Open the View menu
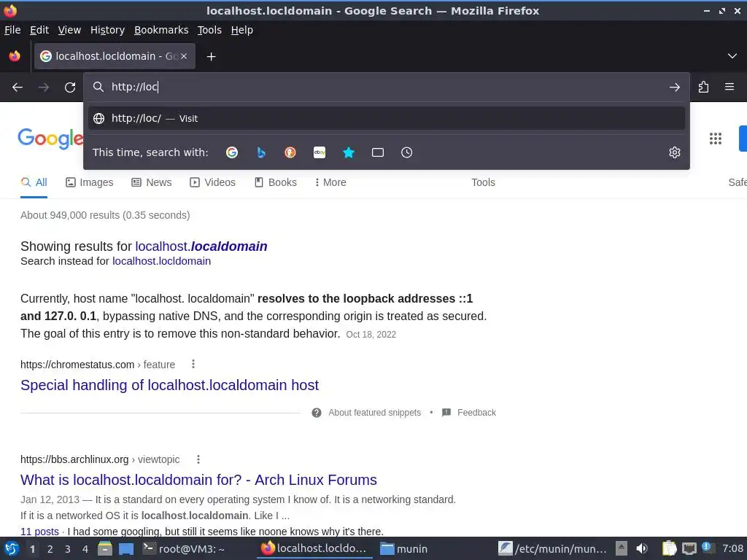The height and width of the screenshot is (560, 747). coord(69,30)
